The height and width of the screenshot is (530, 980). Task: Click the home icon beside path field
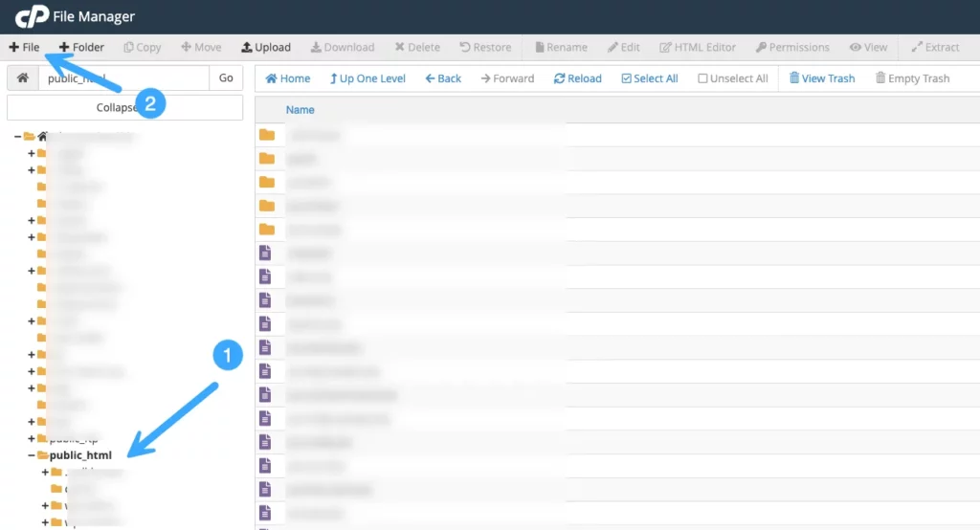click(23, 78)
